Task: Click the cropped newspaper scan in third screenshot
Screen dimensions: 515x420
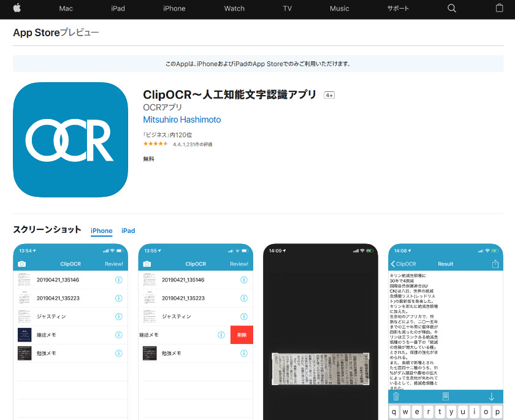Action: pyautogui.click(x=321, y=368)
